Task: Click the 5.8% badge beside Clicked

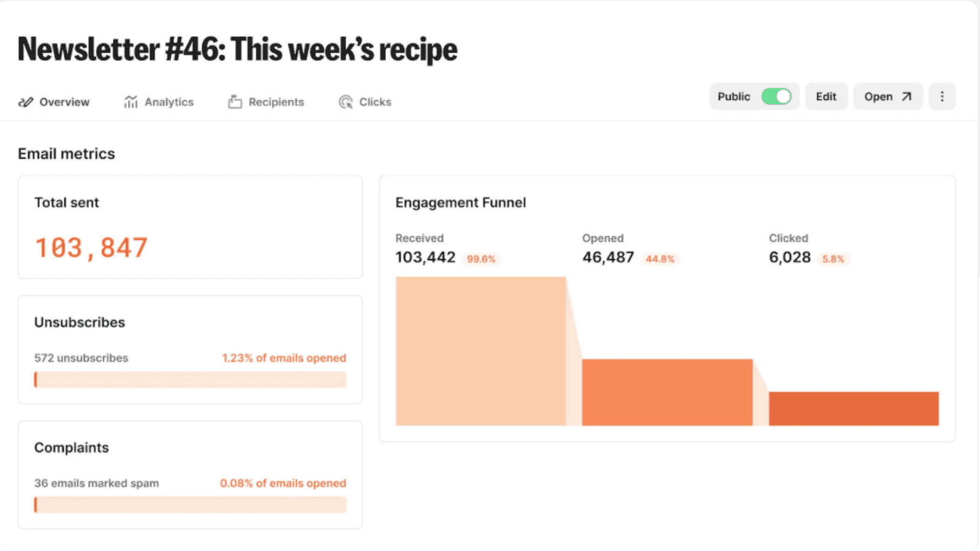Action: 834,259
